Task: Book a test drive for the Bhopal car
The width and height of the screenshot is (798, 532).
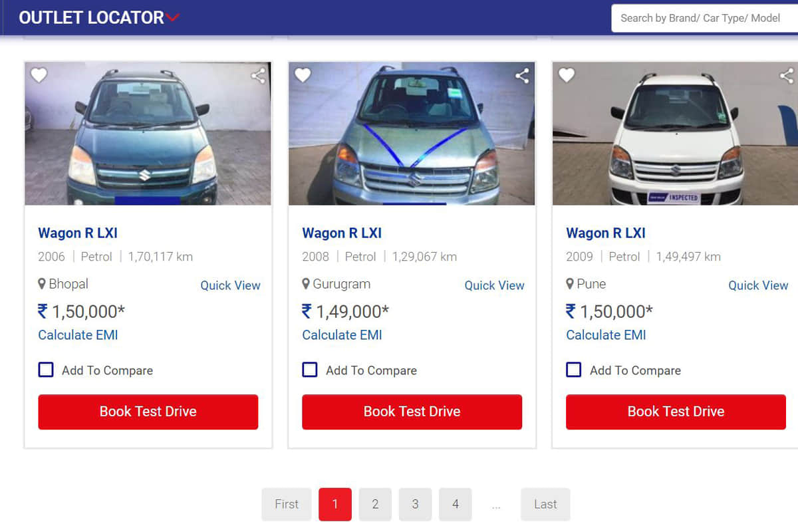Action: (x=148, y=412)
